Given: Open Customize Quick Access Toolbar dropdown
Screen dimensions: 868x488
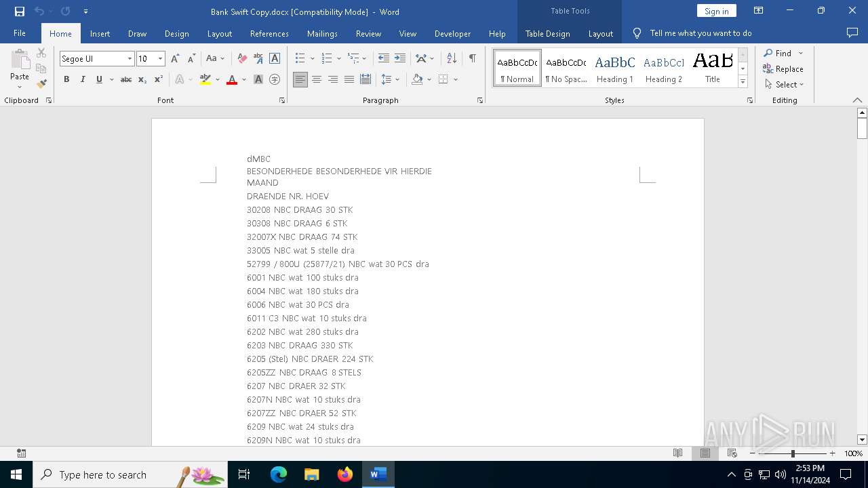Looking at the screenshot, I should point(85,12).
